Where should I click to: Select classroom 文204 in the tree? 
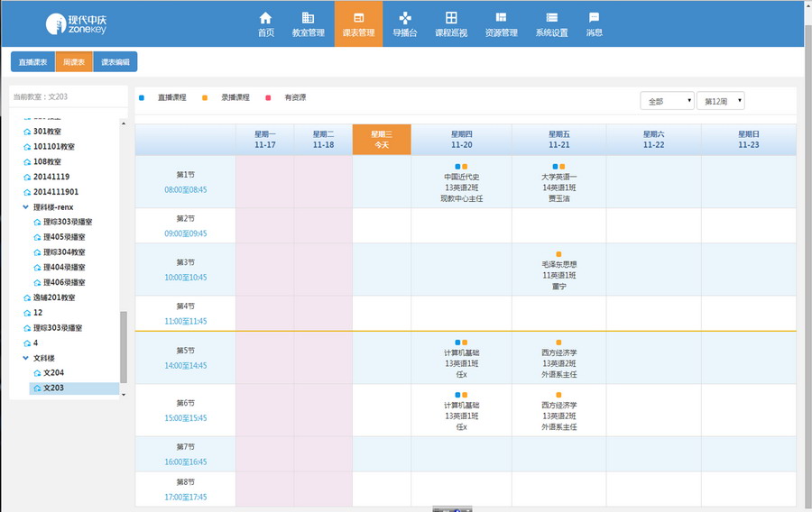[x=53, y=373]
